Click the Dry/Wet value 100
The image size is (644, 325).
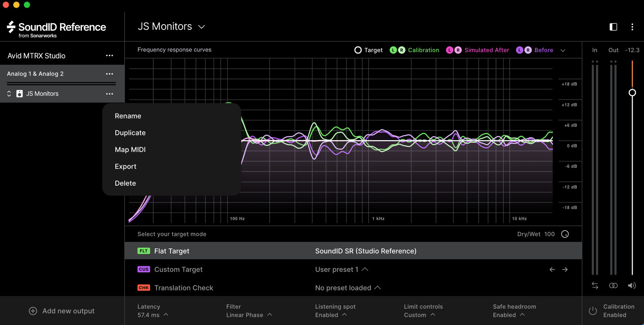pyautogui.click(x=549, y=234)
